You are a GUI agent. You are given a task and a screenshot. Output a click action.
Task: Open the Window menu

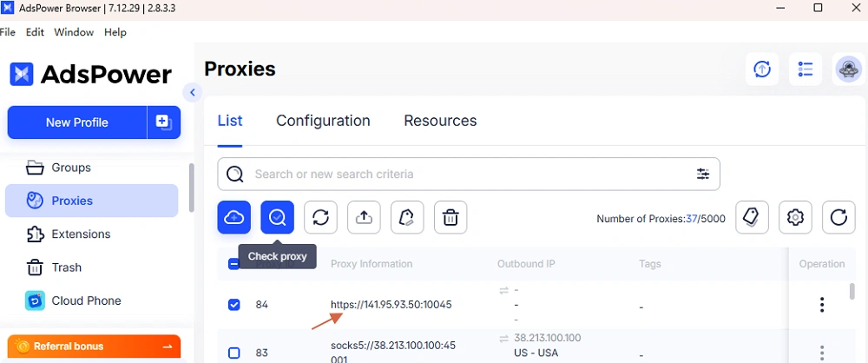coord(74,32)
